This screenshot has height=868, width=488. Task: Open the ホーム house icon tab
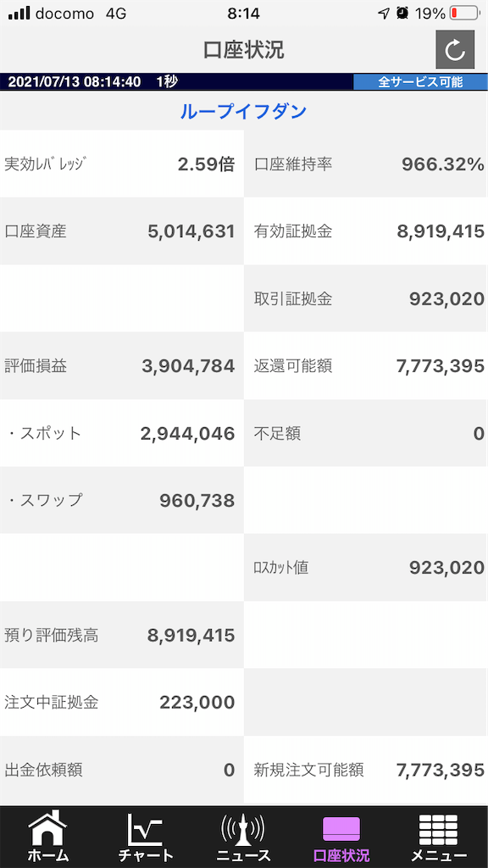click(x=48, y=837)
